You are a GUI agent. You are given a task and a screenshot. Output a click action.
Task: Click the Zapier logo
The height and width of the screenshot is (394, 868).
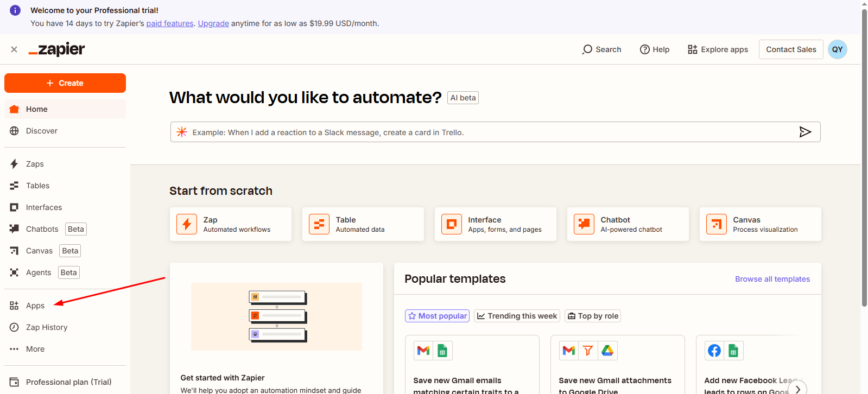[56, 49]
